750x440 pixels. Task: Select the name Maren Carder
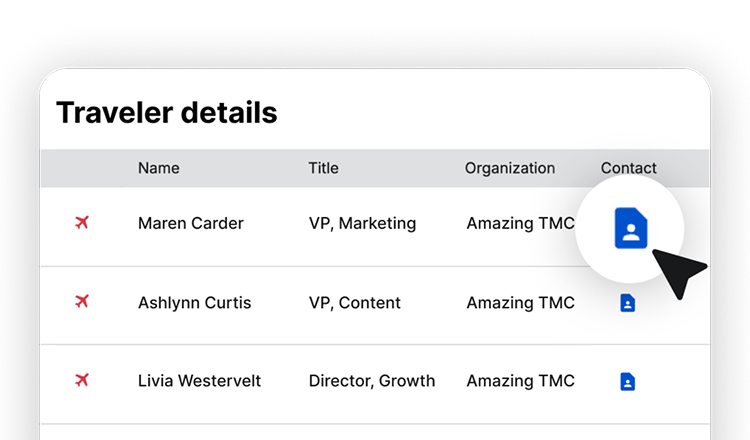191,223
